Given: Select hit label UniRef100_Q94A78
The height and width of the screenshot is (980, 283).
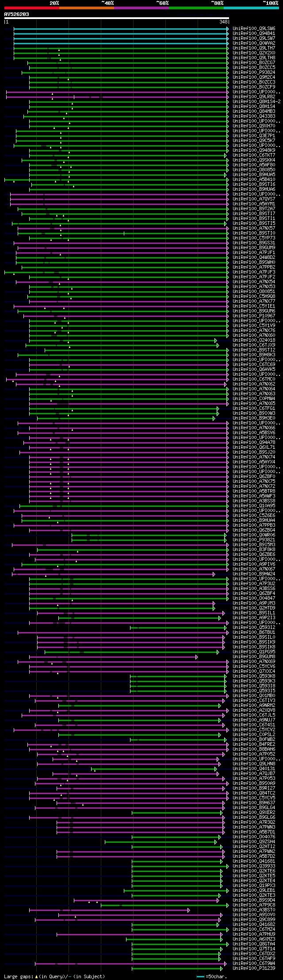Looking at the screenshot, I should [x=254, y=443].
